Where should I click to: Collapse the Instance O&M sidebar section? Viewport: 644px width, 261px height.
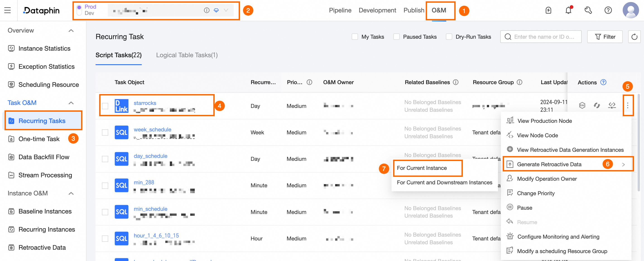[71, 193]
